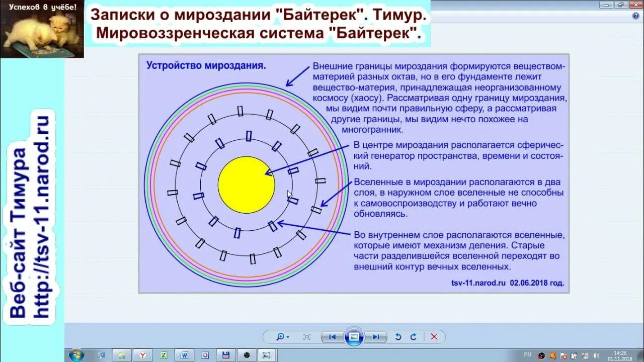Click the red-black icon after RU in tray
This screenshot has height=362, width=644.
541,355
